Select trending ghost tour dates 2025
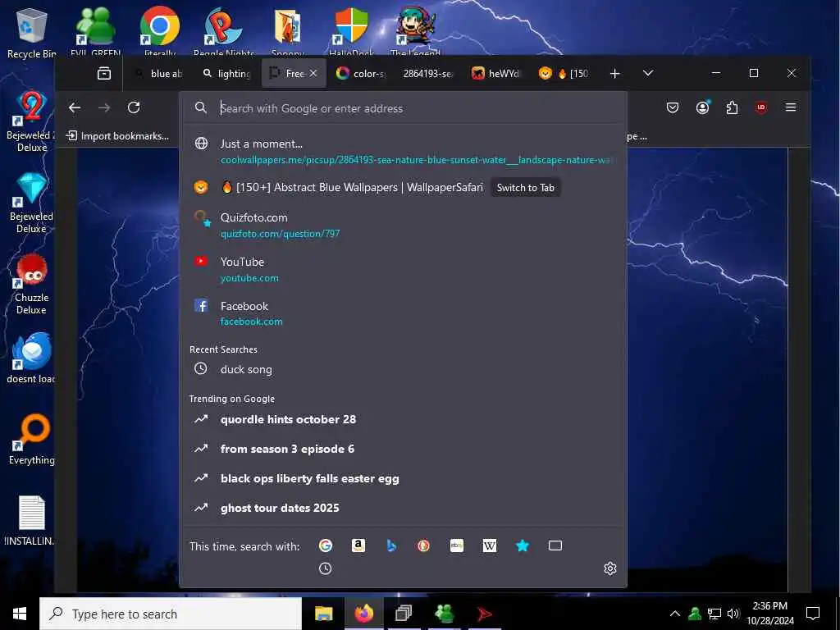Image resolution: width=840 pixels, height=630 pixels. pyautogui.click(x=403, y=508)
